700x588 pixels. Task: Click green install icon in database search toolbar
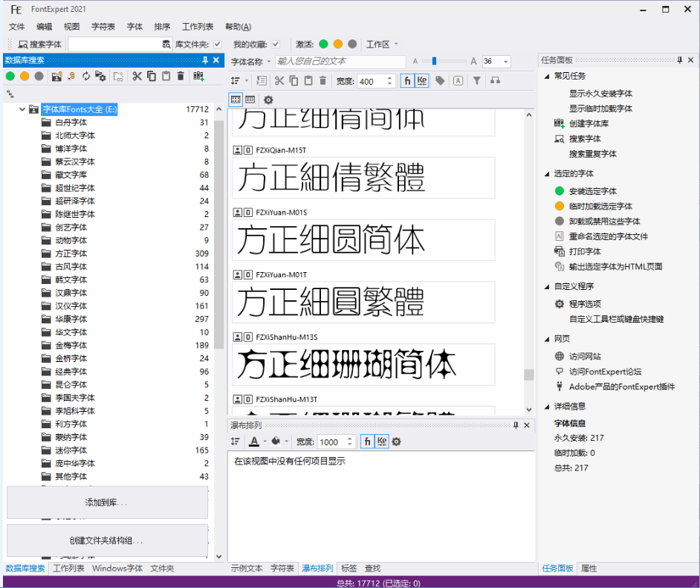[10, 77]
